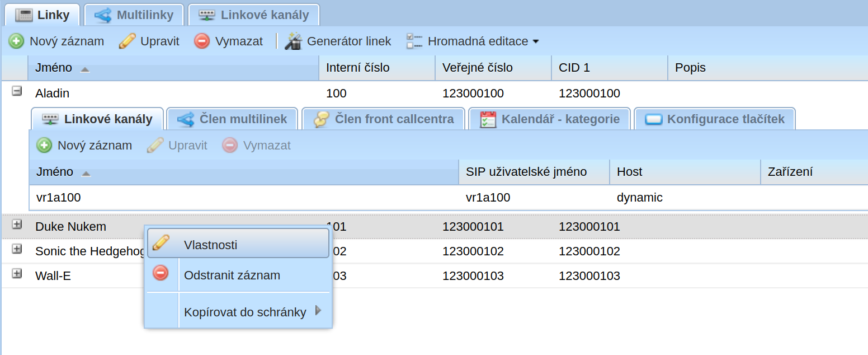Click Nový záznam in the inner channel toolbar
This screenshot has width=868, height=355.
pyautogui.click(x=85, y=146)
